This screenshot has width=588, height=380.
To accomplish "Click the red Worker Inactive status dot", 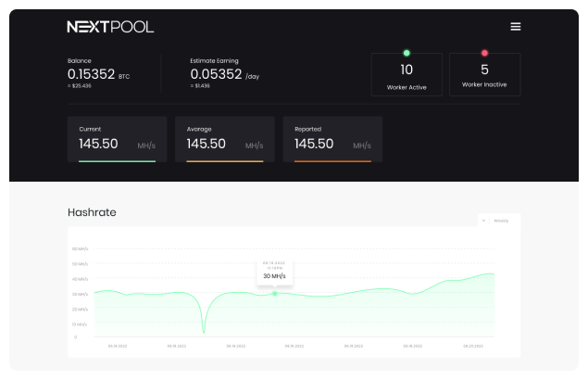I will 484,53.
